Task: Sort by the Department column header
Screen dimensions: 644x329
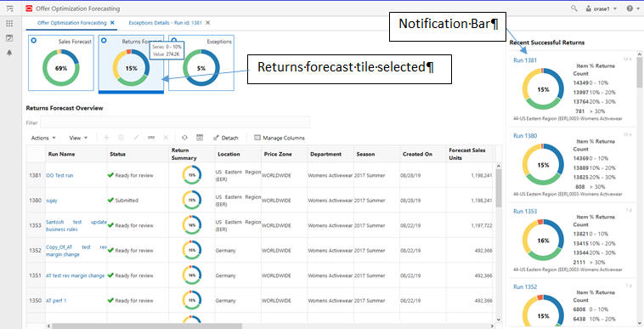Action: 325,154
